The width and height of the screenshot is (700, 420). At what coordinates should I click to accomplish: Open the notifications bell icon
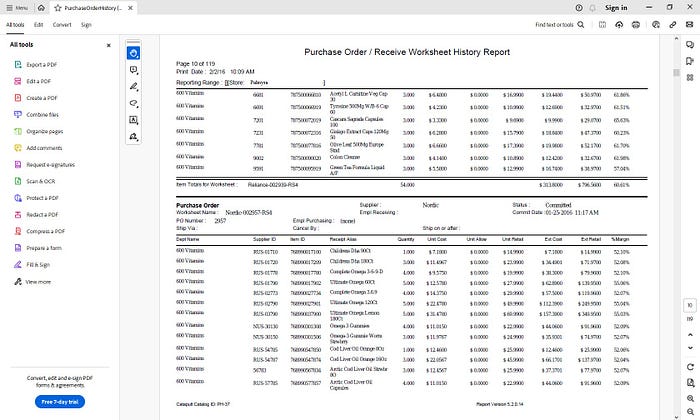[593, 8]
